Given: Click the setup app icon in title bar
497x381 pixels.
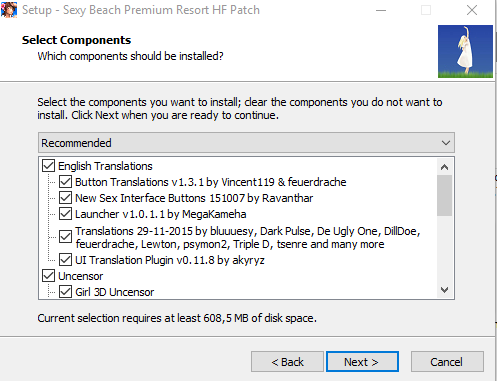Looking at the screenshot, I should coord(9,10).
